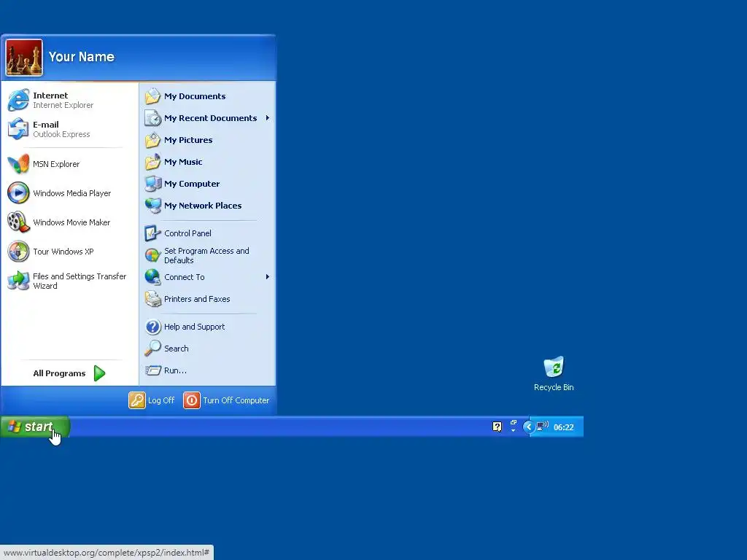Start the Tour Windows XP icon

tap(18, 252)
